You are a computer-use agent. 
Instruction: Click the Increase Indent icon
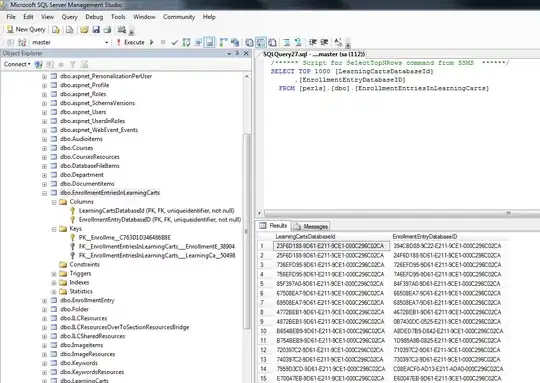click(324, 42)
